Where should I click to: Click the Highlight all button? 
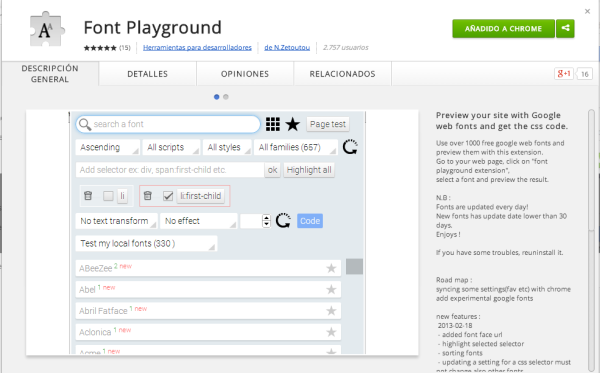[309, 170]
